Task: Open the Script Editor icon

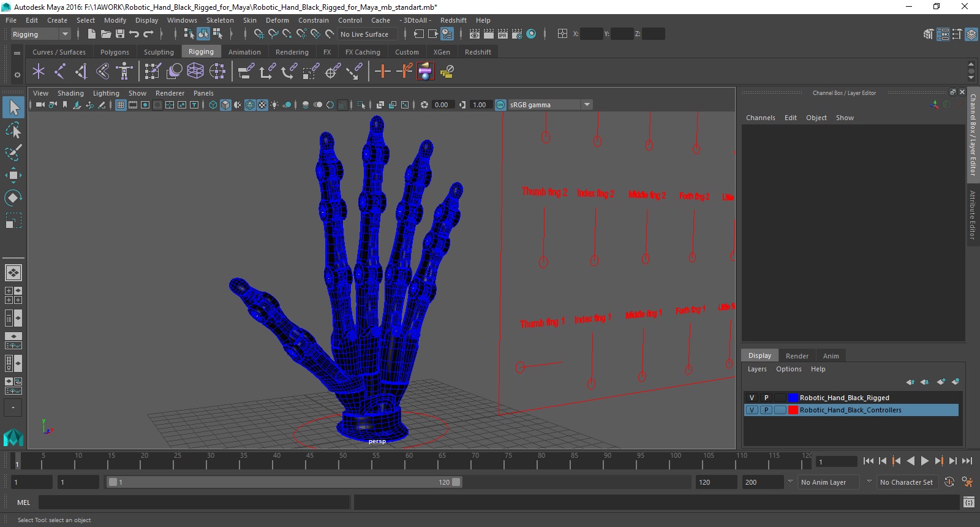Action: 968,502
